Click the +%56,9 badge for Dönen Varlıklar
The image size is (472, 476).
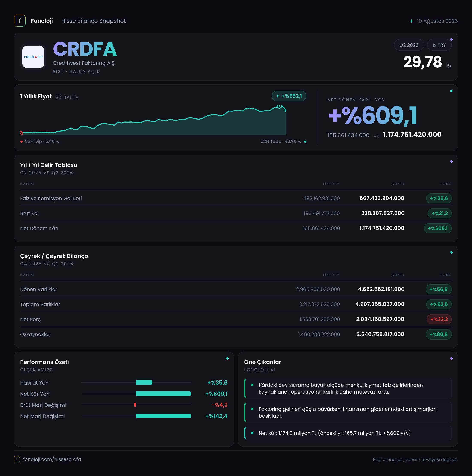coord(439,289)
